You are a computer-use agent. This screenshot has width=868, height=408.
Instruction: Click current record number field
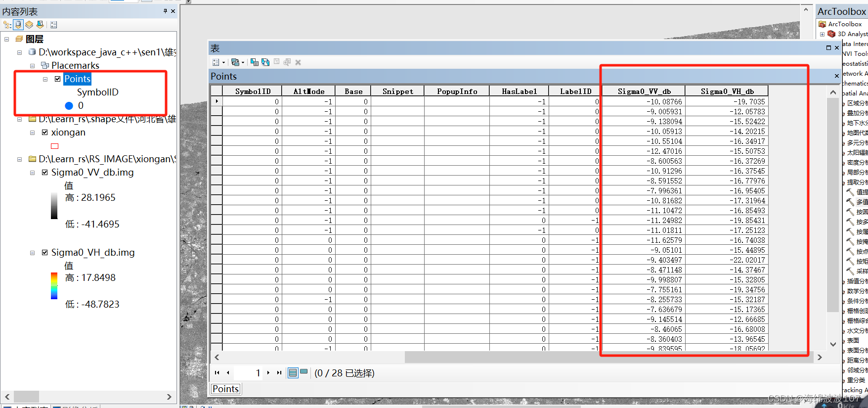tap(249, 373)
